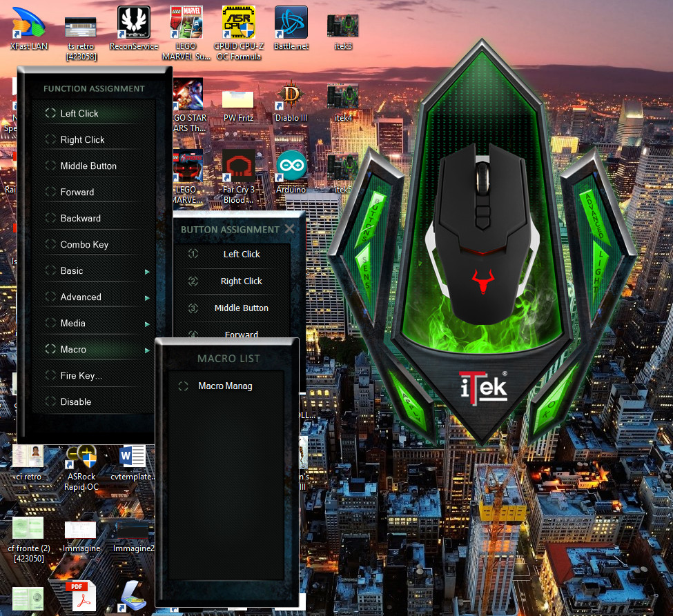
Task: Expand the Media submenu arrow
Action: tap(147, 324)
